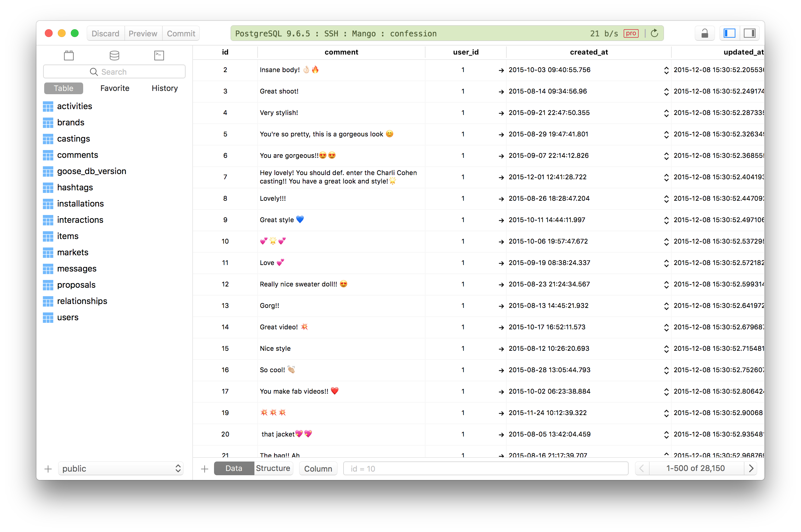
Task: Open the SQL terminal icon
Action: 159,55
